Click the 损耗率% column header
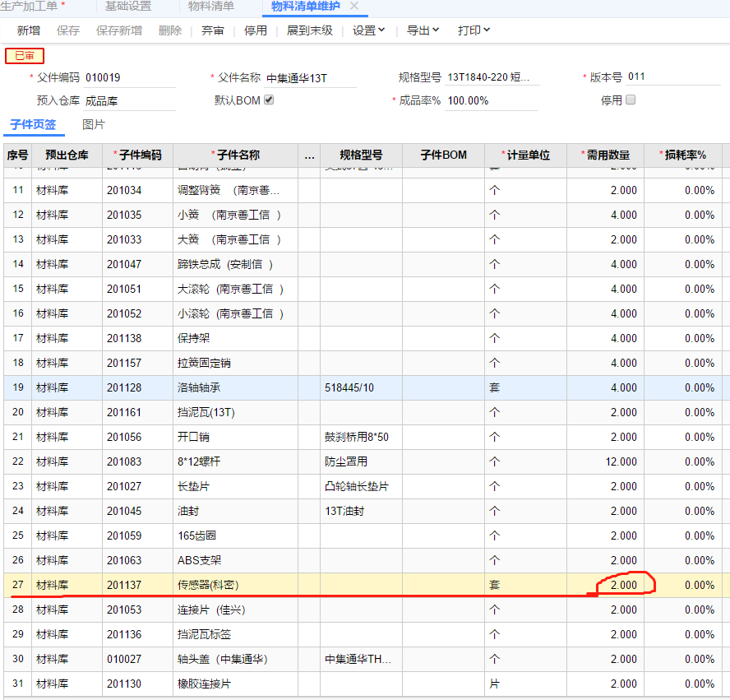 coord(683,155)
